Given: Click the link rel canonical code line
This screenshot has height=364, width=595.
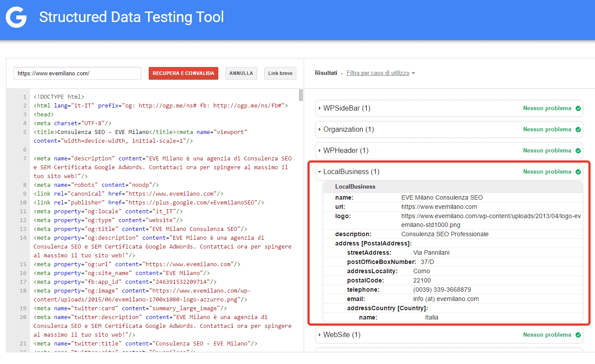Looking at the screenshot, I should pyautogui.click(x=129, y=194).
